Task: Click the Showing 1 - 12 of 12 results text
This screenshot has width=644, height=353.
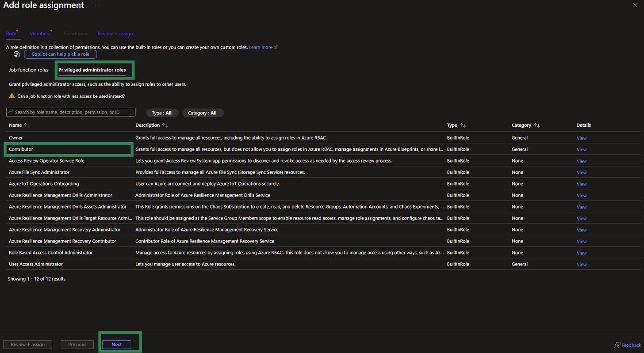Action: click(x=37, y=279)
